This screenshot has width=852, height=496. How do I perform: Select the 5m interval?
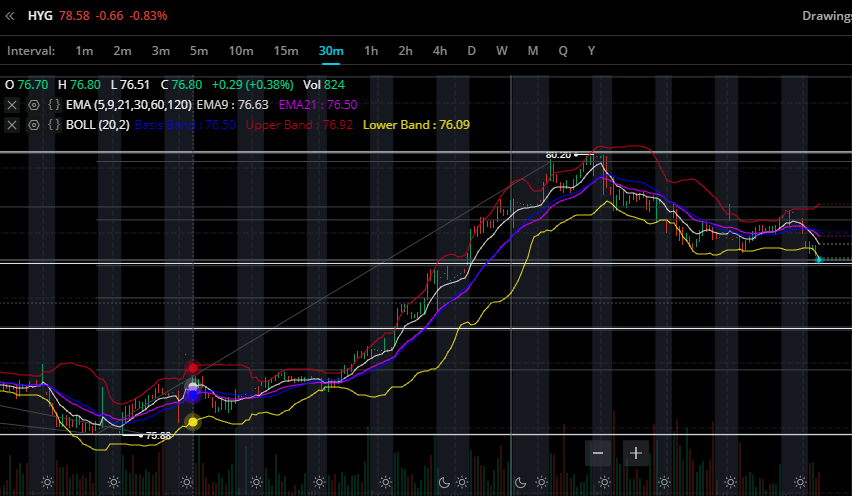tap(199, 51)
